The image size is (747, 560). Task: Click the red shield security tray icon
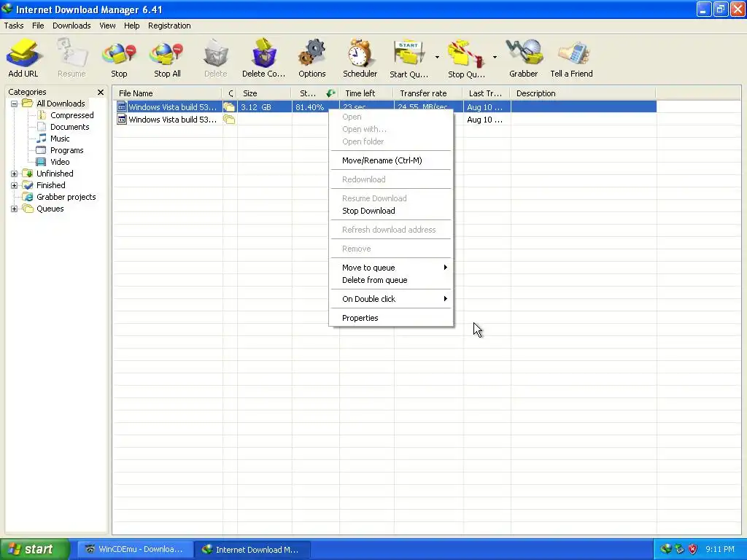pos(693,550)
